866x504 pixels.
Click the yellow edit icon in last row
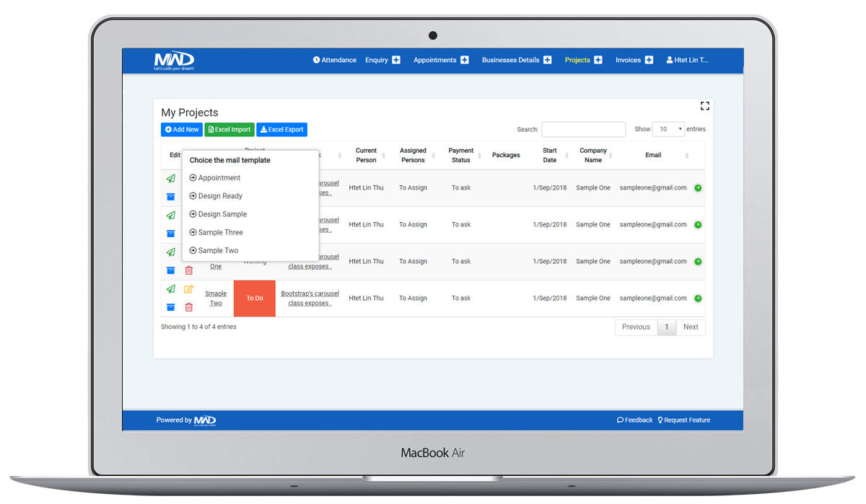188,289
